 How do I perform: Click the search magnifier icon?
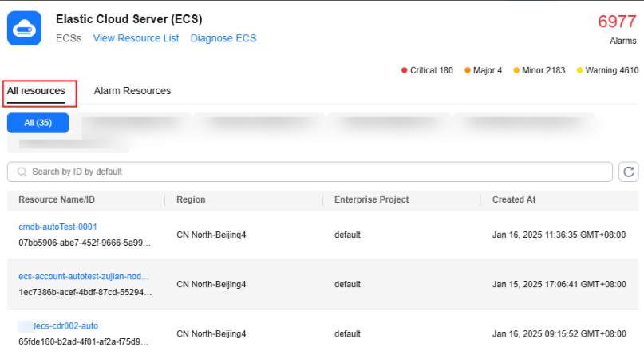click(21, 172)
